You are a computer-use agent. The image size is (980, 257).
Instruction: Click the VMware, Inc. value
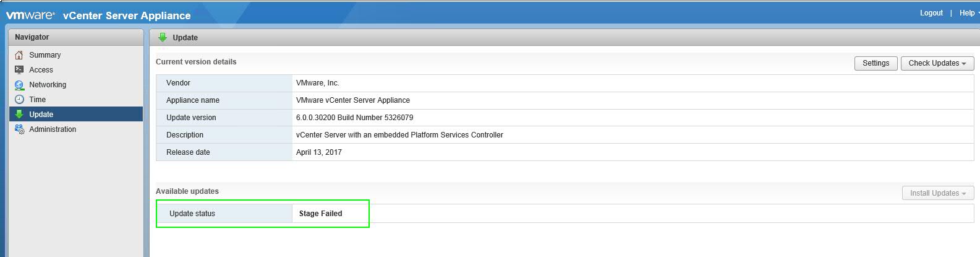(x=318, y=83)
